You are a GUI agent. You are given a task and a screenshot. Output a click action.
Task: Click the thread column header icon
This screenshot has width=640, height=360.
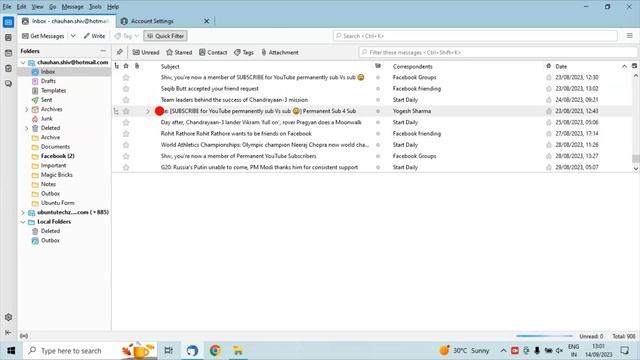(x=117, y=66)
